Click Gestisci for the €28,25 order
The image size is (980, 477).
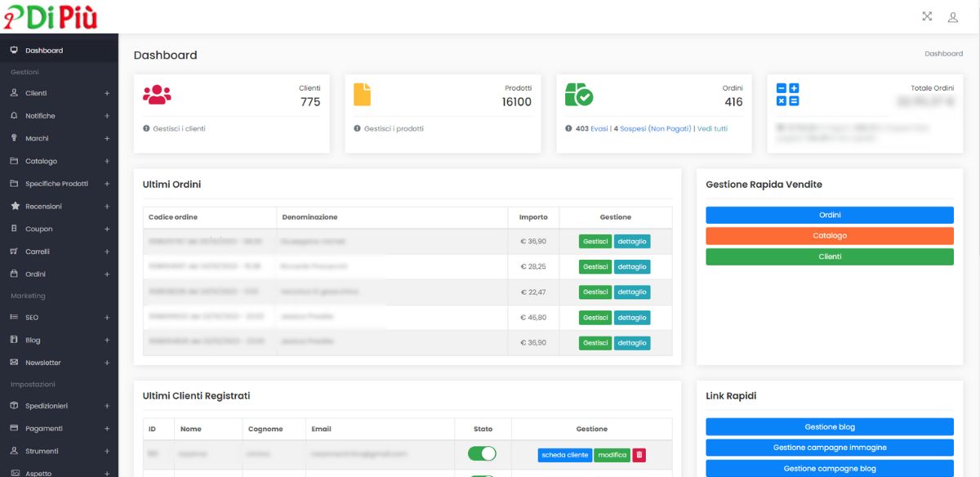(595, 266)
